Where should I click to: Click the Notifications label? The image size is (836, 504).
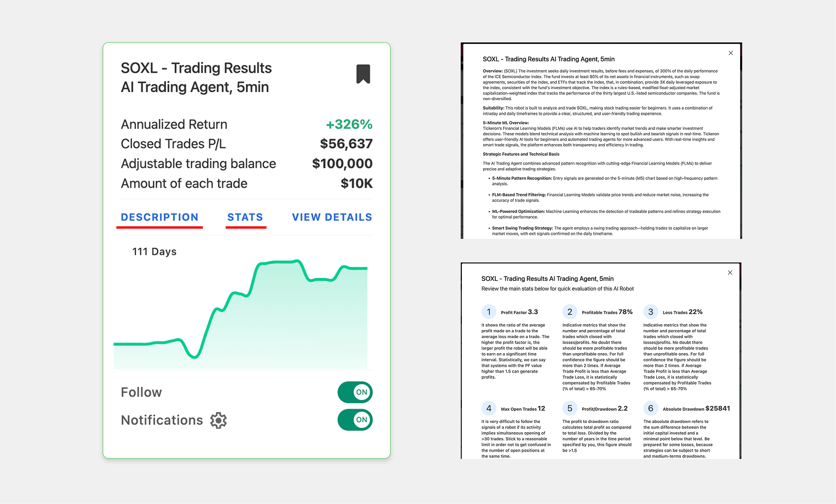tap(162, 420)
